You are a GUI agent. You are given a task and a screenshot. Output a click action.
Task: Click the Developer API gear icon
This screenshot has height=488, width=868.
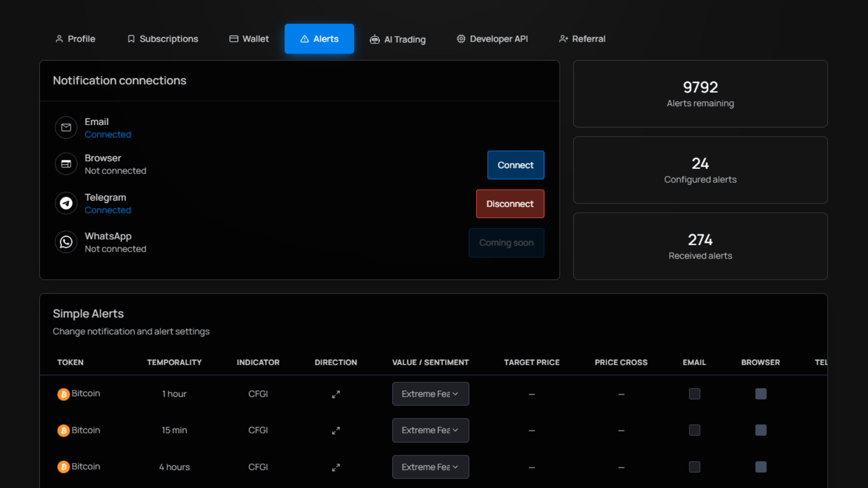tap(461, 39)
